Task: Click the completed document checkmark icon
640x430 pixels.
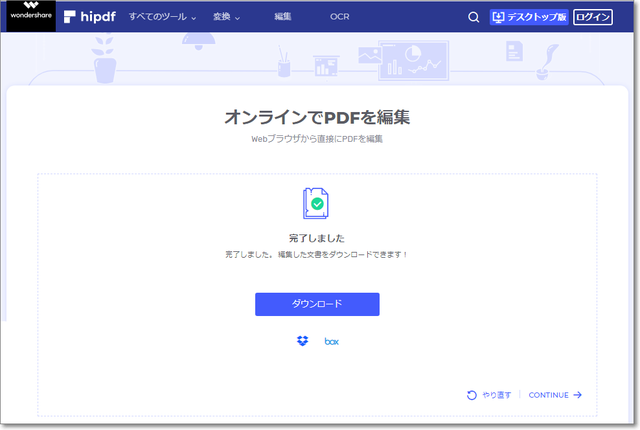Action: click(x=316, y=202)
